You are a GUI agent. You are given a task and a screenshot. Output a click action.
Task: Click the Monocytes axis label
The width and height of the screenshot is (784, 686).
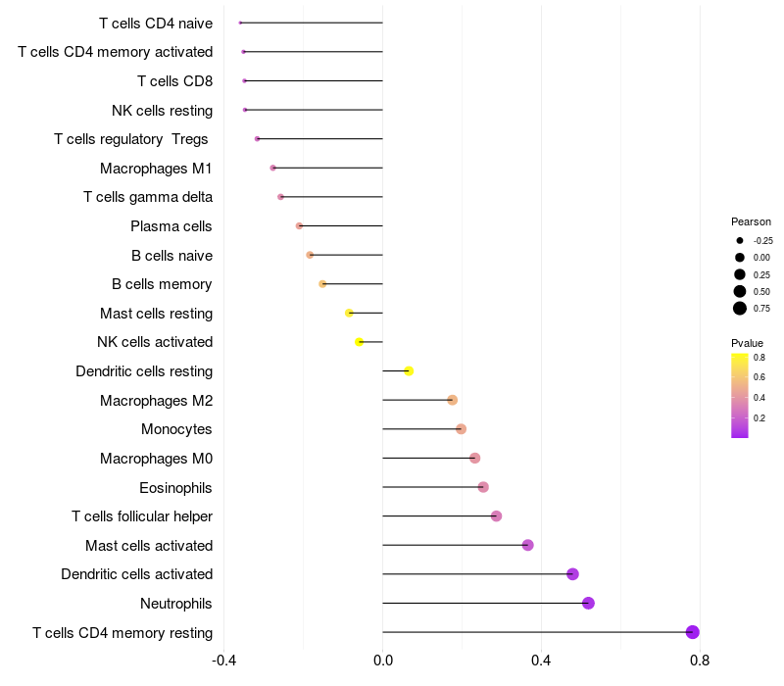pos(176,429)
